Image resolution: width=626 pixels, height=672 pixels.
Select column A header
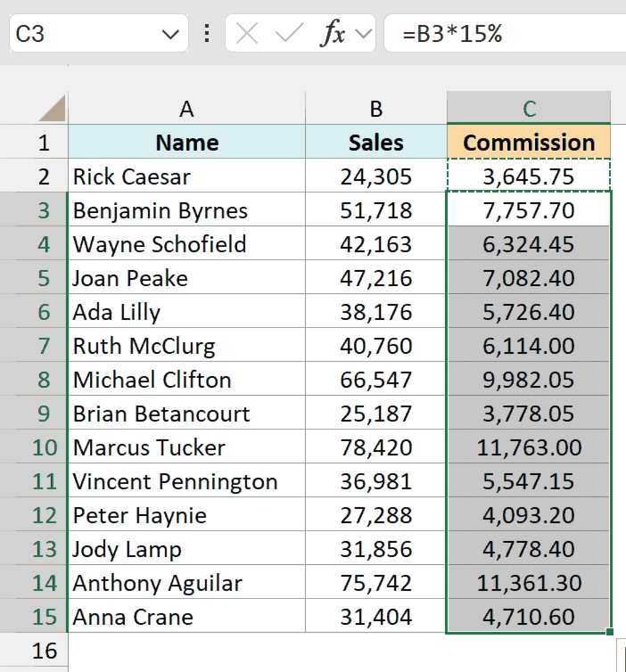(186, 109)
